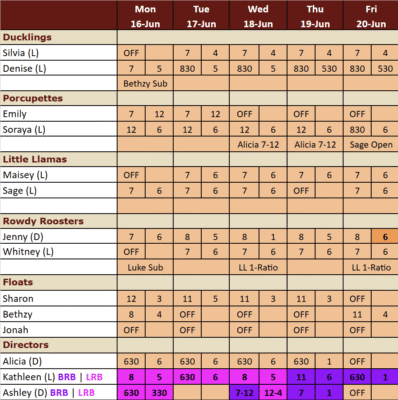Click the Porcupettes section heading
The width and height of the screenshot is (398, 400).
pos(33,98)
